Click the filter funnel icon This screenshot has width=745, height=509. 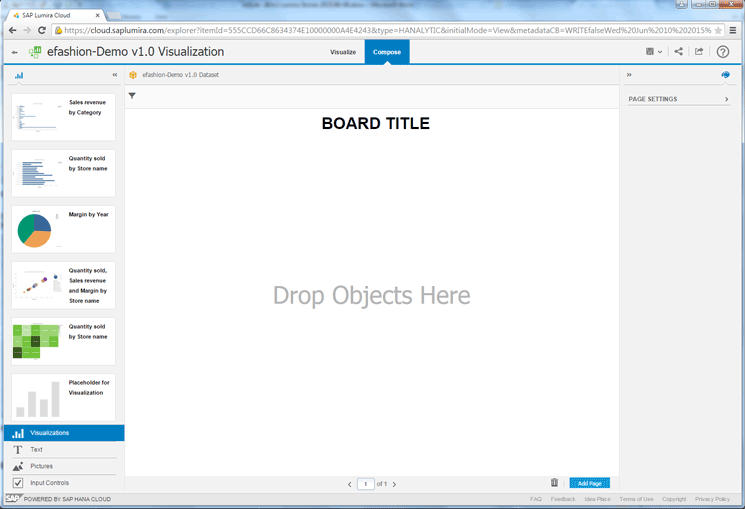[x=132, y=96]
